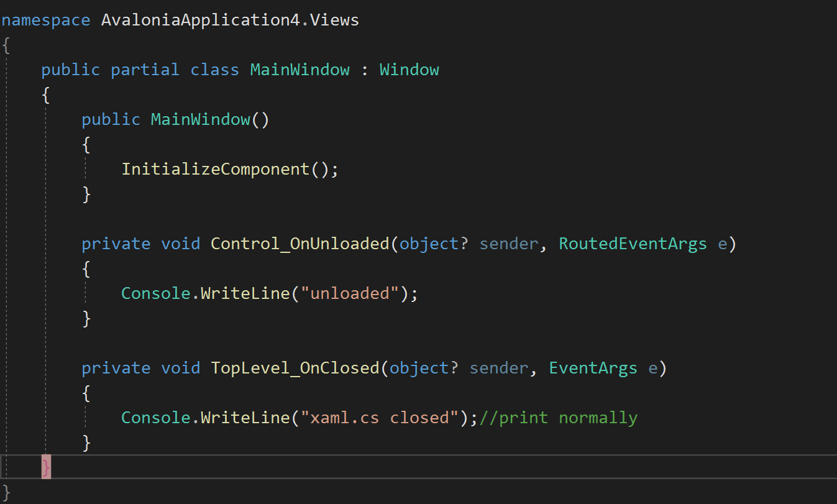Image resolution: width=837 pixels, height=504 pixels.
Task: Select the unloaded string literal
Action: (350, 293)
